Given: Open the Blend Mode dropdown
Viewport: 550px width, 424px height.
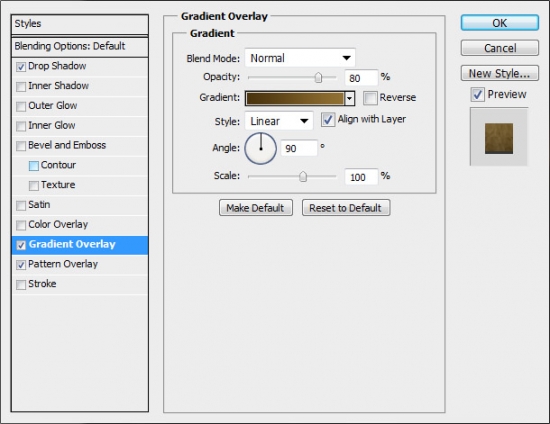Looking at the screenshot, I should (300, 58).
